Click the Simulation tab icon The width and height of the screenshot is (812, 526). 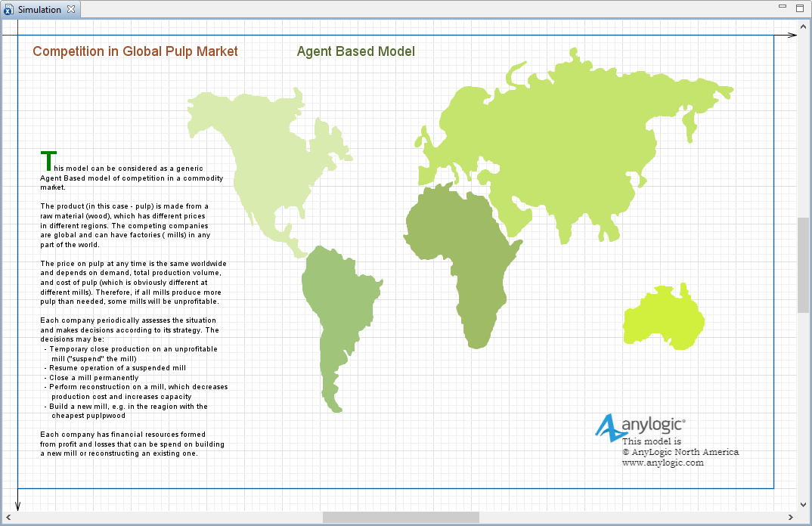(9, 10)
